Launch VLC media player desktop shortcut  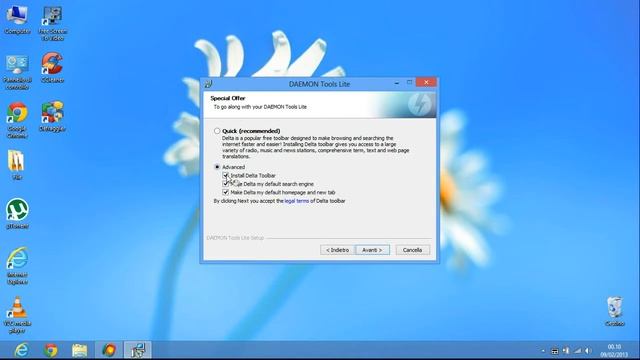(x=17, y=315)
